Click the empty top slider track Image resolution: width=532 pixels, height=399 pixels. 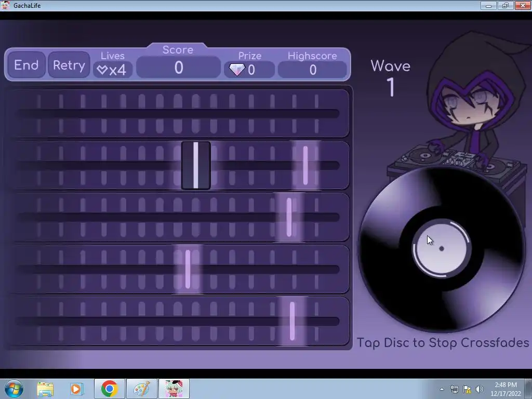click(x=179, y=113)
